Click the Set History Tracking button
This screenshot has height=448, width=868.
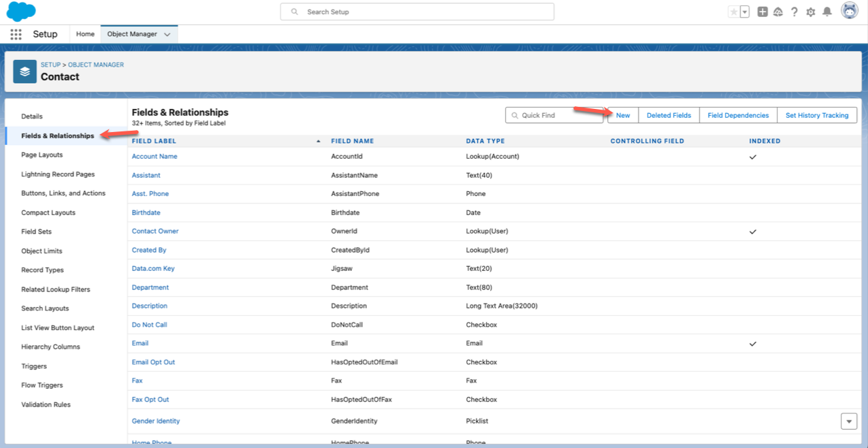pyautogui.click(x=816, y=115)
